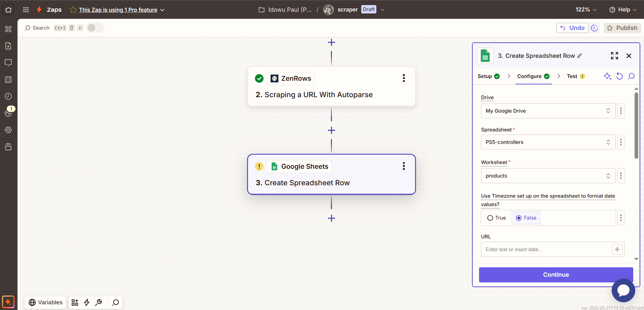Open the sidebar calendar schedule icon
Image resolution: width=644 pixels, height=310 pixels.
click(8, 80)
